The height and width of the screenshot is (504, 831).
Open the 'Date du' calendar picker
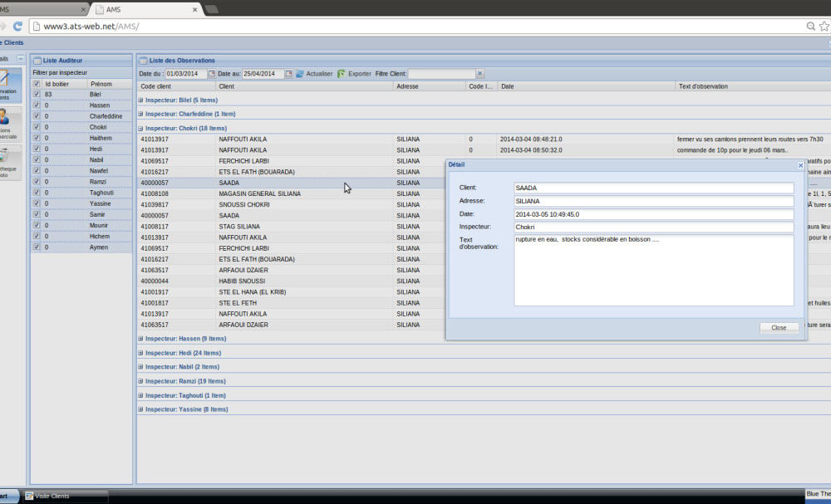212,74
